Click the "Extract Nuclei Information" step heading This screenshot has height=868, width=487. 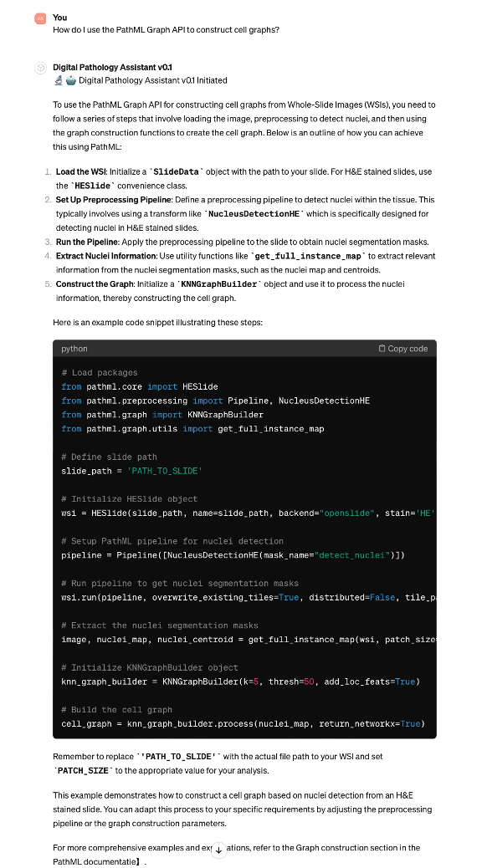pos(106,257)
